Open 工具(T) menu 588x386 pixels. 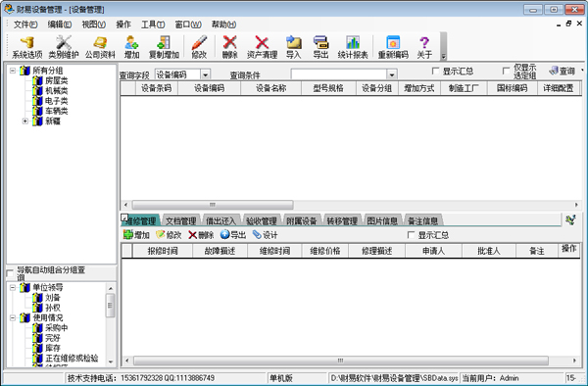coord(153,24)
